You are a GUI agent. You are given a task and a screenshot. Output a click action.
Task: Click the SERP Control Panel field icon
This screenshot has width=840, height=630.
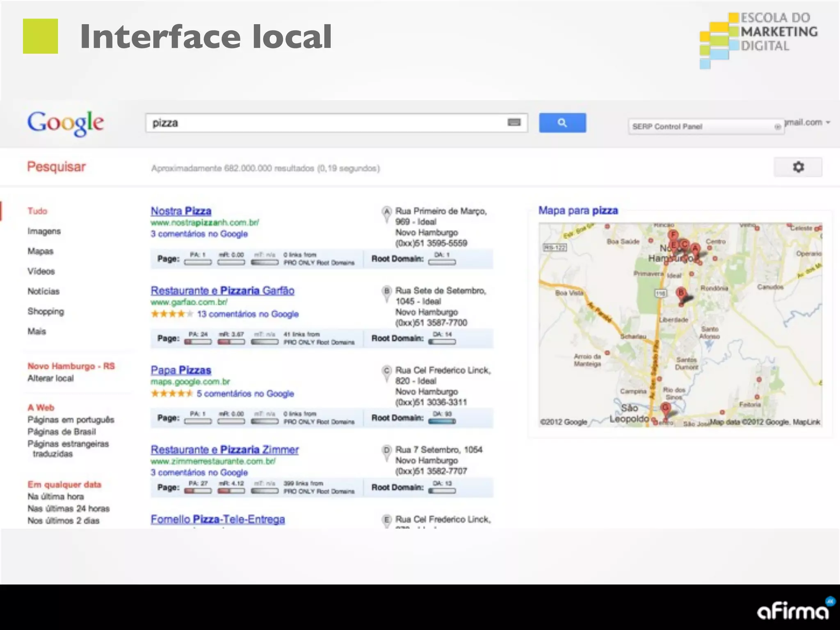pos(777,127)
